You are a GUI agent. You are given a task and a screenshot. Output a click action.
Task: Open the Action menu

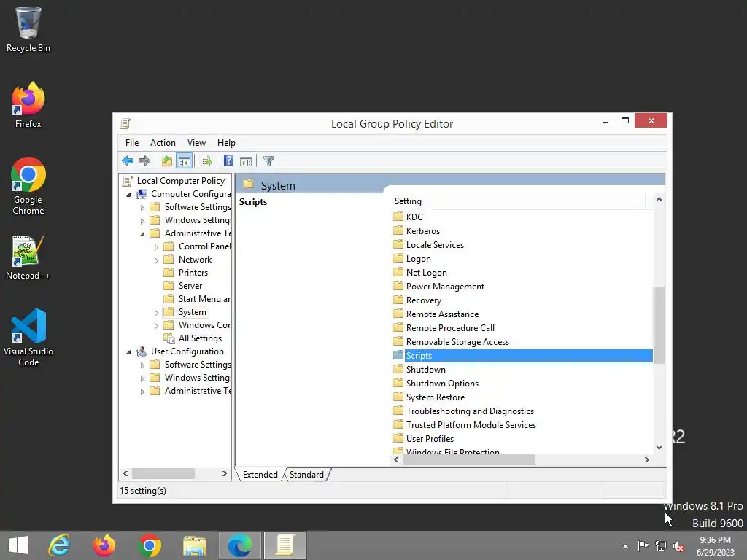click(163, 143)
